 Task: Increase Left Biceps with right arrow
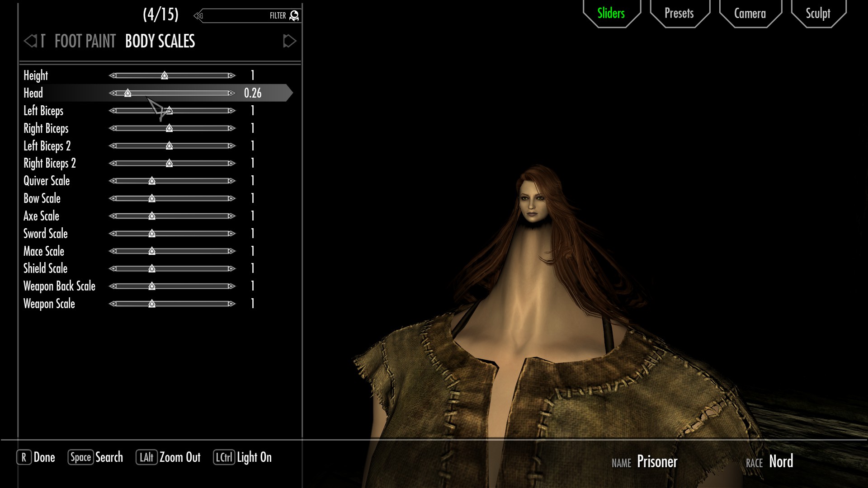point(231,111)
